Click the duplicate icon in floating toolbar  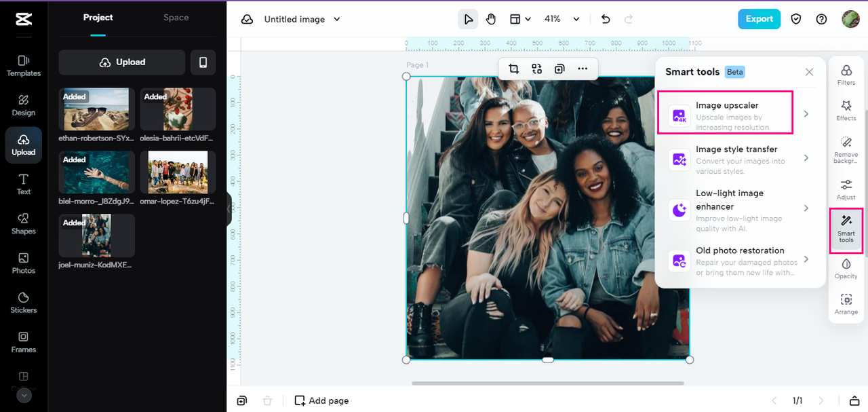click(x=559, y=69)
